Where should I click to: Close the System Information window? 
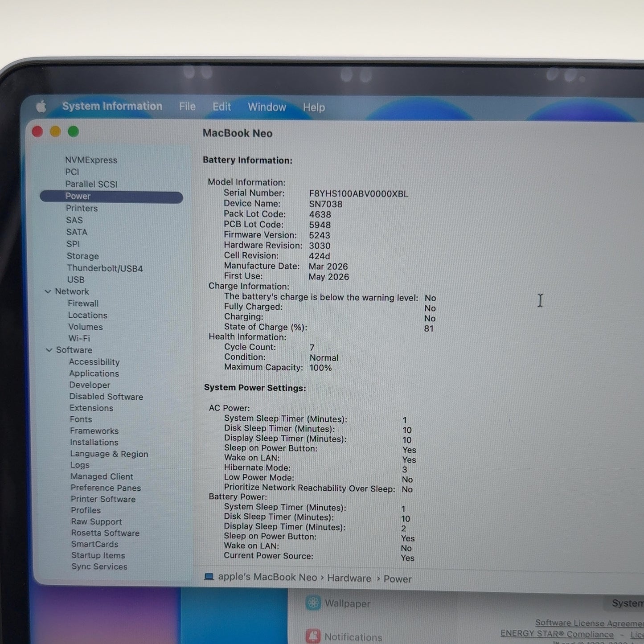point(37,131)
